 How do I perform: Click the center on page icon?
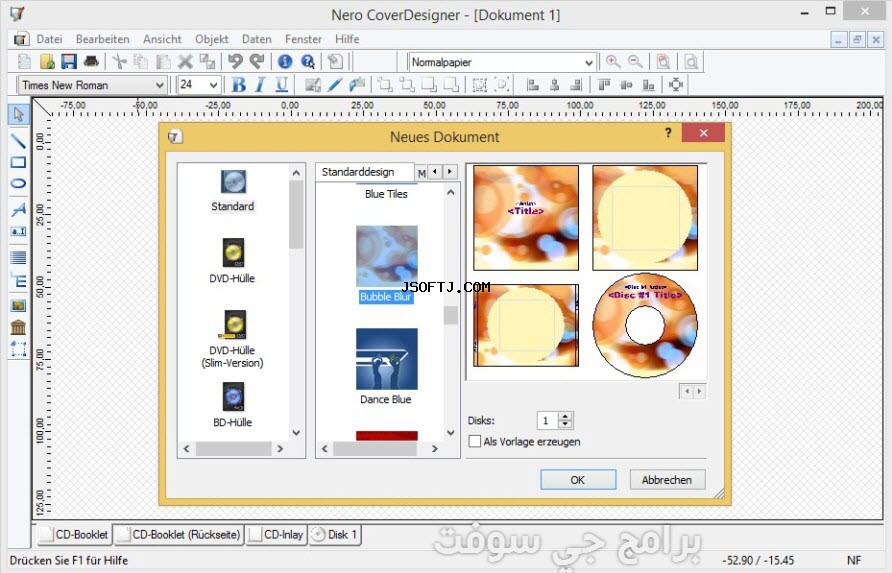coord(676,85)
